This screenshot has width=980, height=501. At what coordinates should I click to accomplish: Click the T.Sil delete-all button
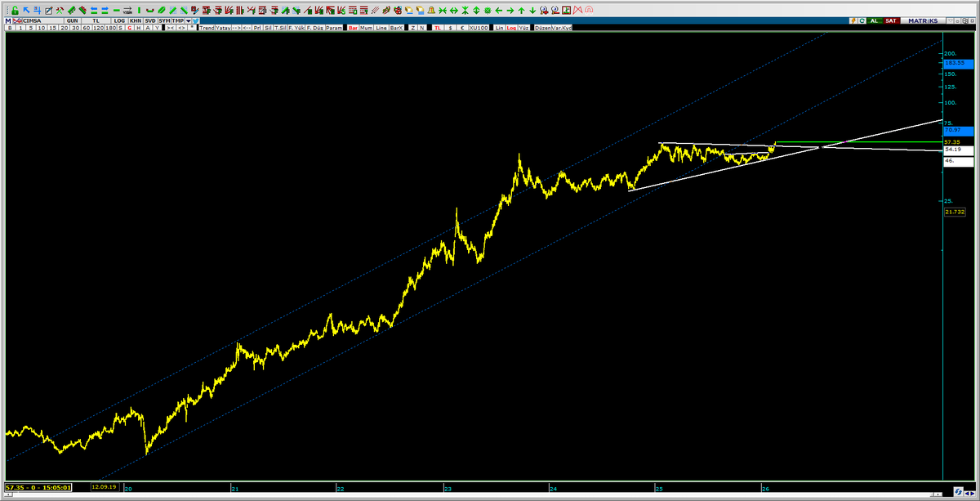[280, 27]
